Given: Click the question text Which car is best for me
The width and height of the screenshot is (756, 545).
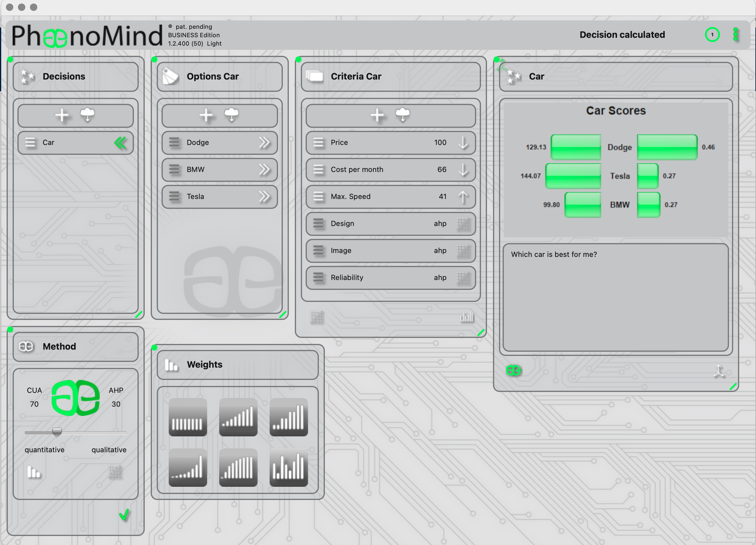Looking at the screenshot, I should point(554,254).
